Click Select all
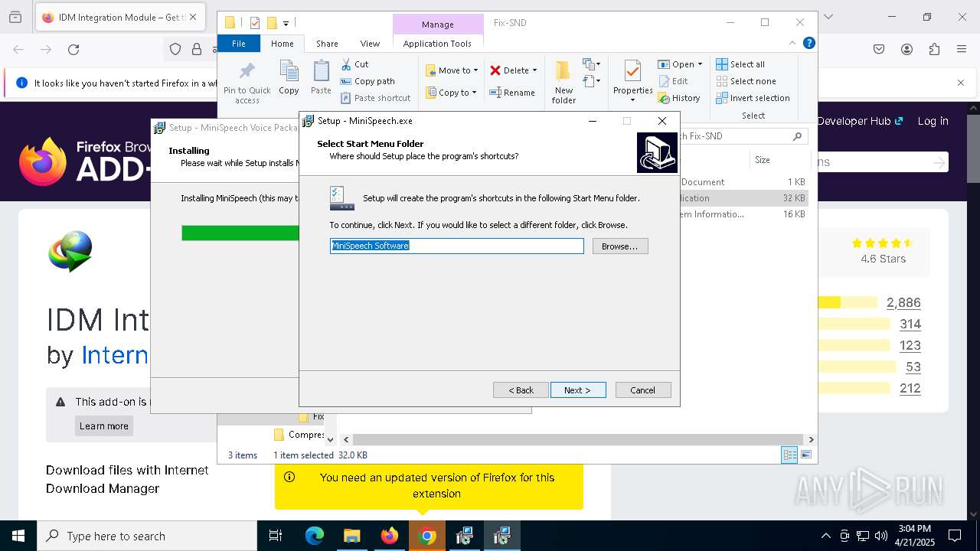This screenshot has width=980, height=551. (740, 64)
